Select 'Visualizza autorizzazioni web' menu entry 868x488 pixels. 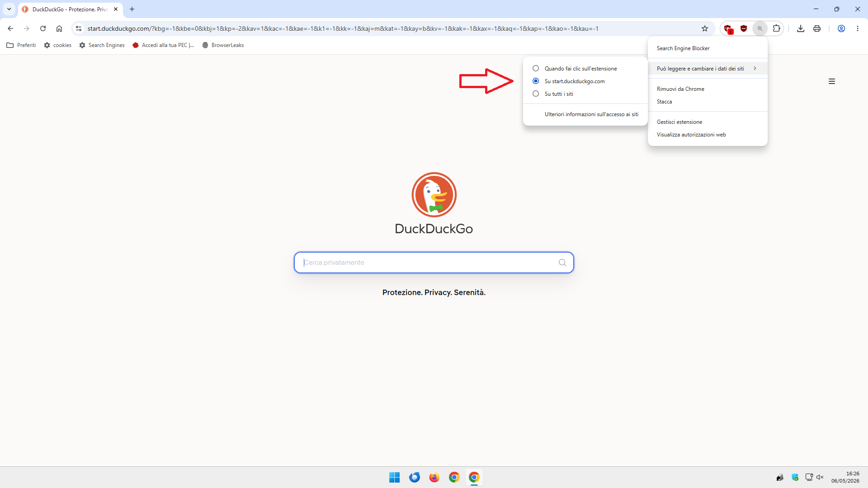click(x=708, y=135)
